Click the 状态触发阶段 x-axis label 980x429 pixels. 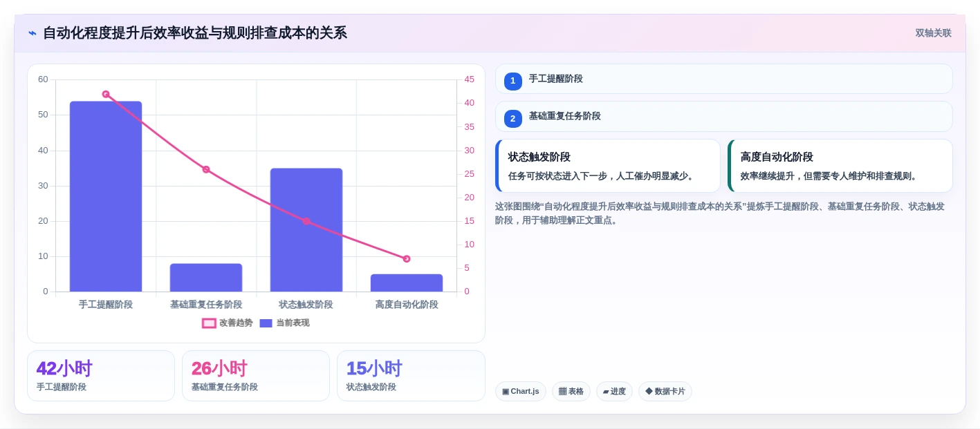[306, 305]
